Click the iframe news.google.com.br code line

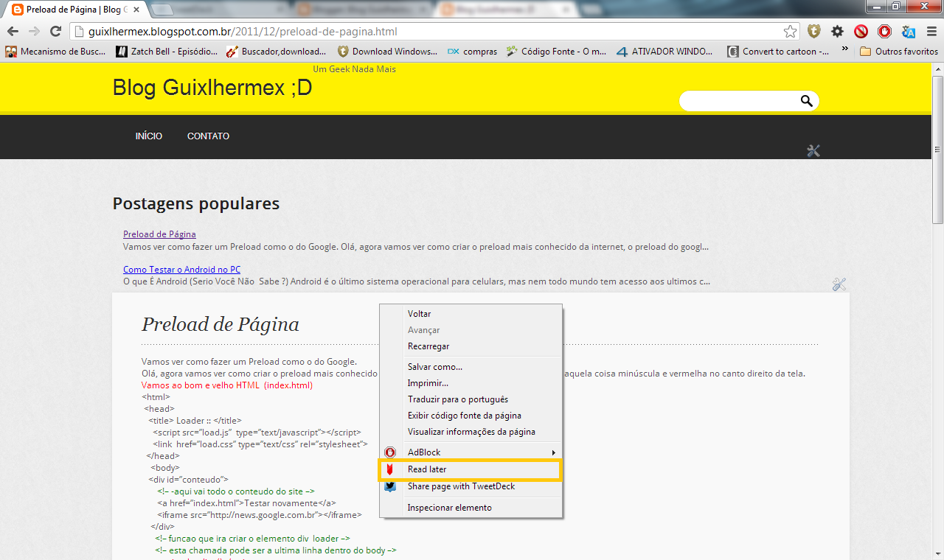click(260, 515)
